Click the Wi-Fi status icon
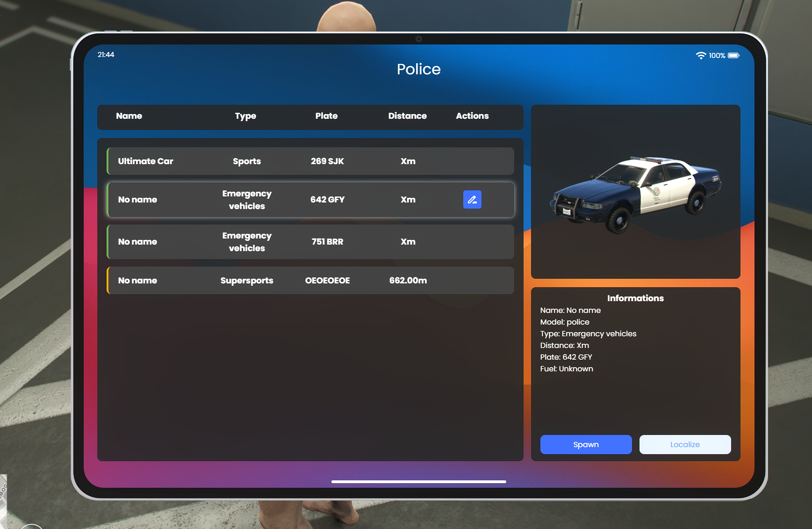The image size is (812, 529). 701,56
